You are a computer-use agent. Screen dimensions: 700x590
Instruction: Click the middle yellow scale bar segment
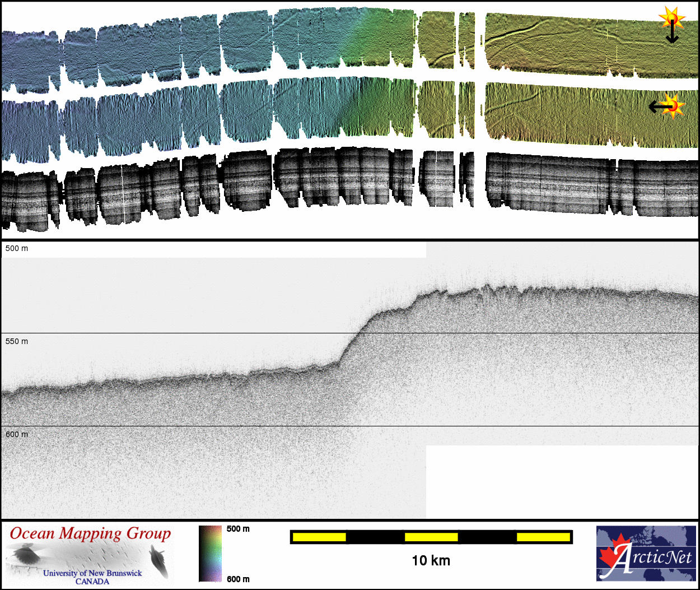(431, 537)
